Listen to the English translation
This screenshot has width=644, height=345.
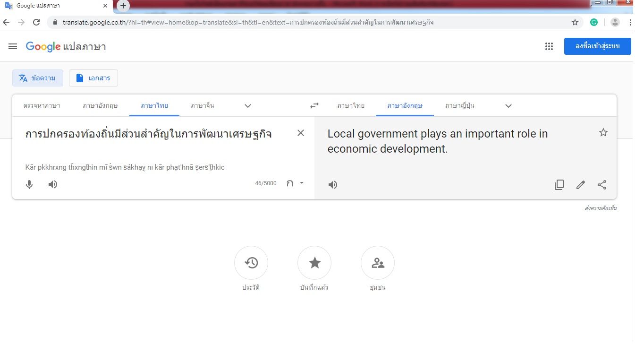click(x=333, y=185)
